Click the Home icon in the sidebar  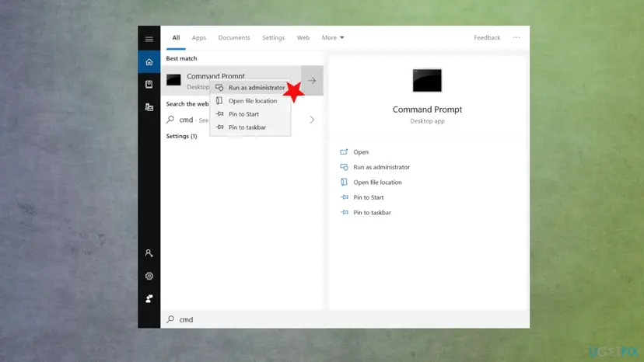tap(149, 62)
